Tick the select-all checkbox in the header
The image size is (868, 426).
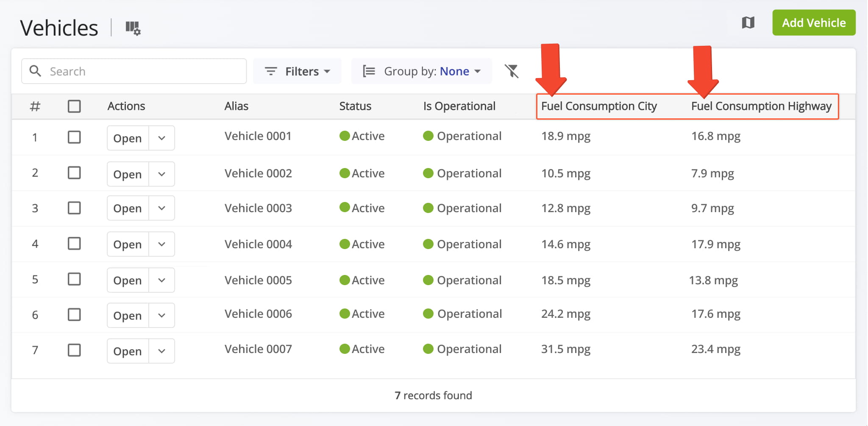[x=74, y=106]
